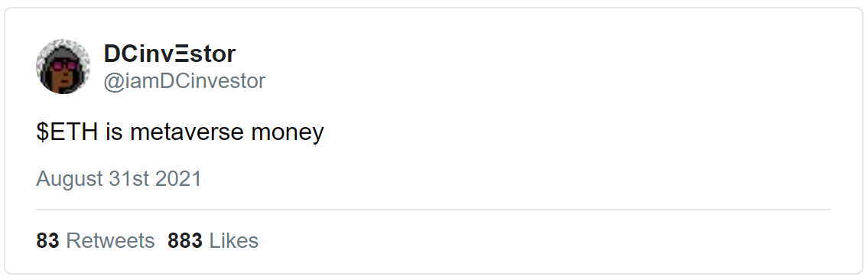Visit the @iamDCinvestor handle
868x280 pixels.
click(x=184, y=81)
